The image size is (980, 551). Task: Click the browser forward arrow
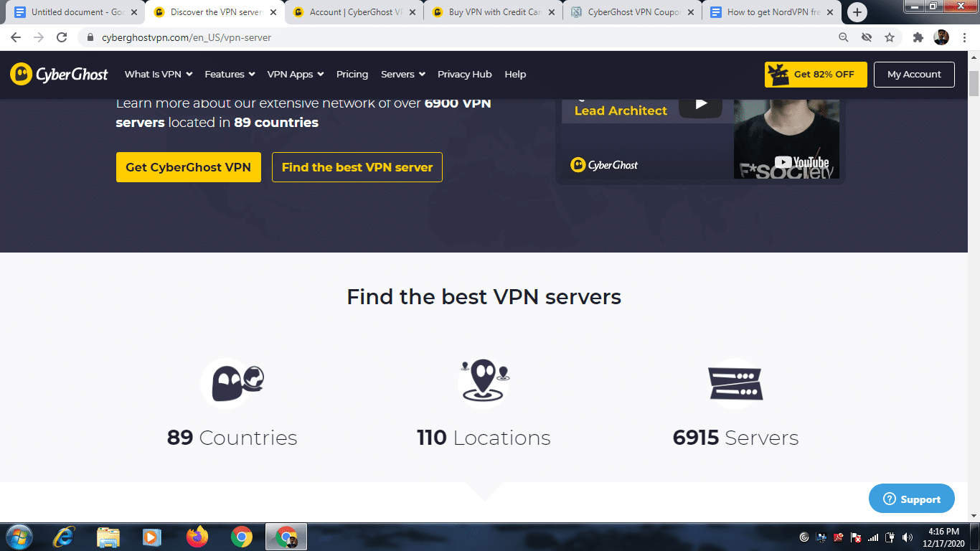coord(39,37)
